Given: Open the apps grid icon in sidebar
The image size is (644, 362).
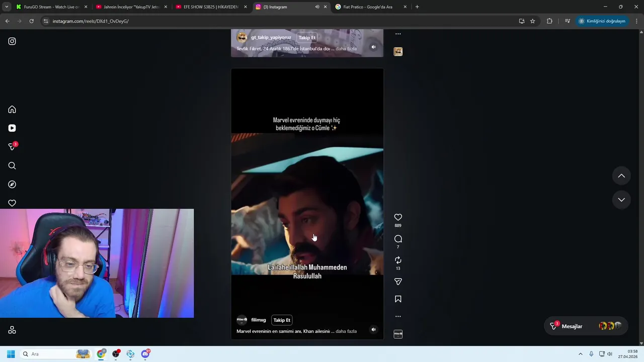Looking at the screenshot, I should tap(12, 330).
